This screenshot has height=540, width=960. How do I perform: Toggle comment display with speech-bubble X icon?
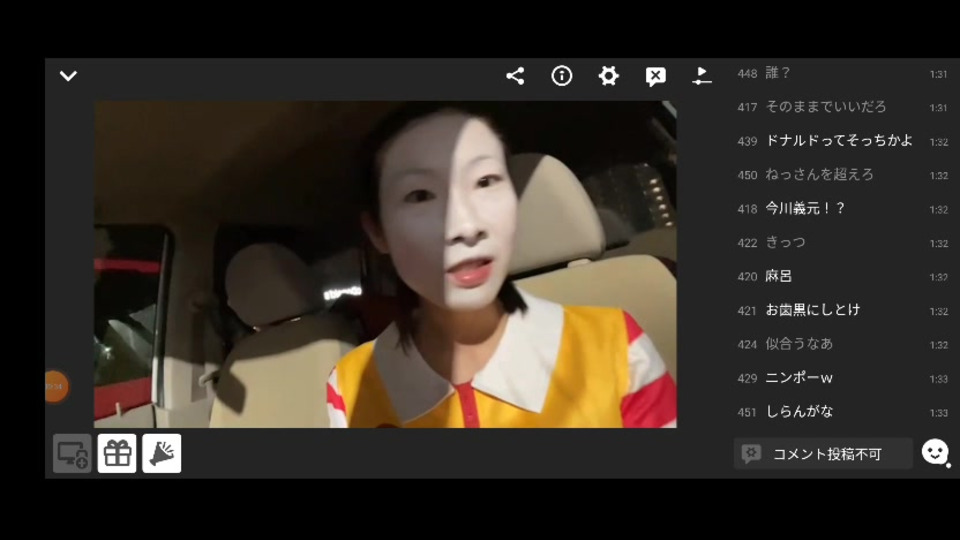click(655, 77)
